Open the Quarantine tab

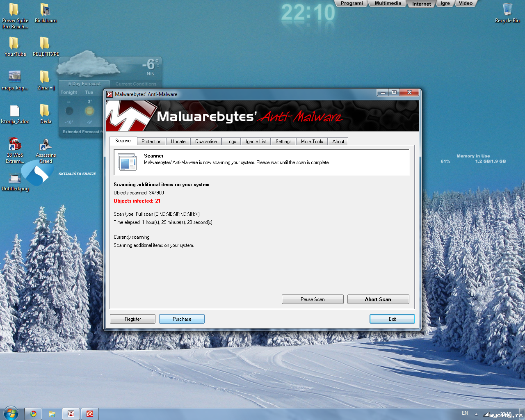coord(206,142)
